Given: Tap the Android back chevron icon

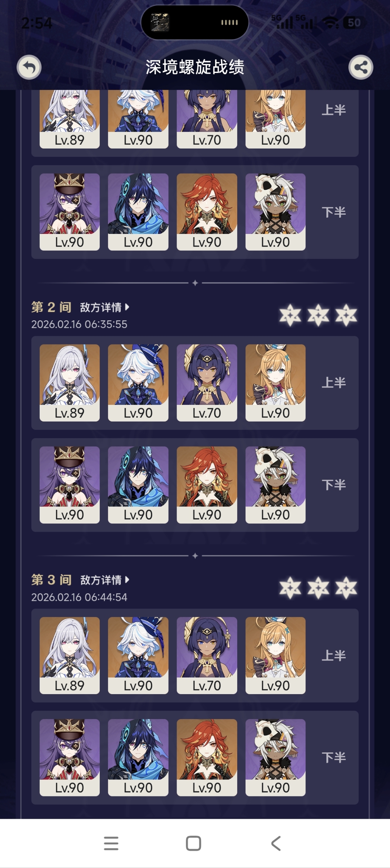Looking at the screenshot, I should coord(276,843).
